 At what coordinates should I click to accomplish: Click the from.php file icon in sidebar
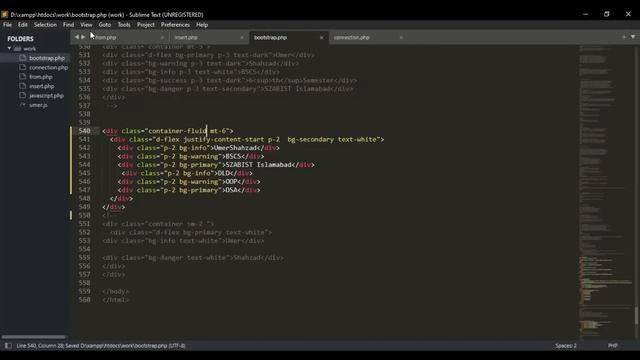click(x=22, y=77)
